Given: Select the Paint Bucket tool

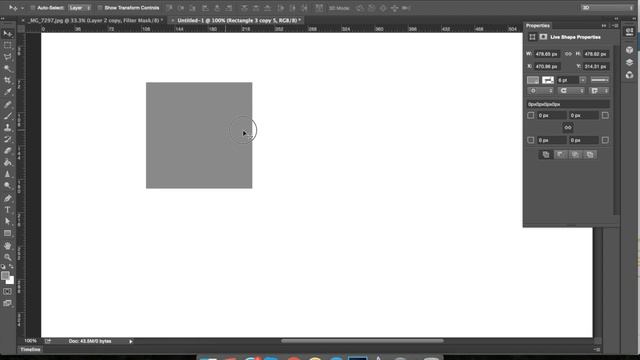Looking at the screenshot, I should pyautogui.click(x=8, y=162).
